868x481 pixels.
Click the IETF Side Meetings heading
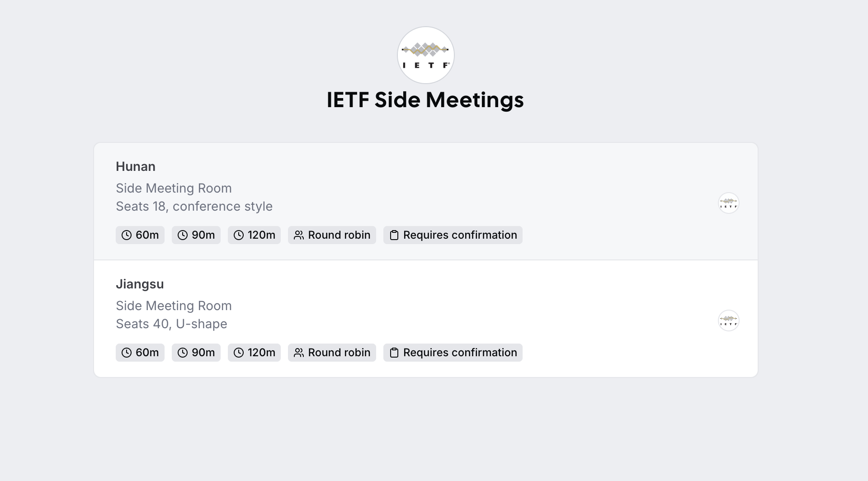pyautogui.click(x=425, y=100)
